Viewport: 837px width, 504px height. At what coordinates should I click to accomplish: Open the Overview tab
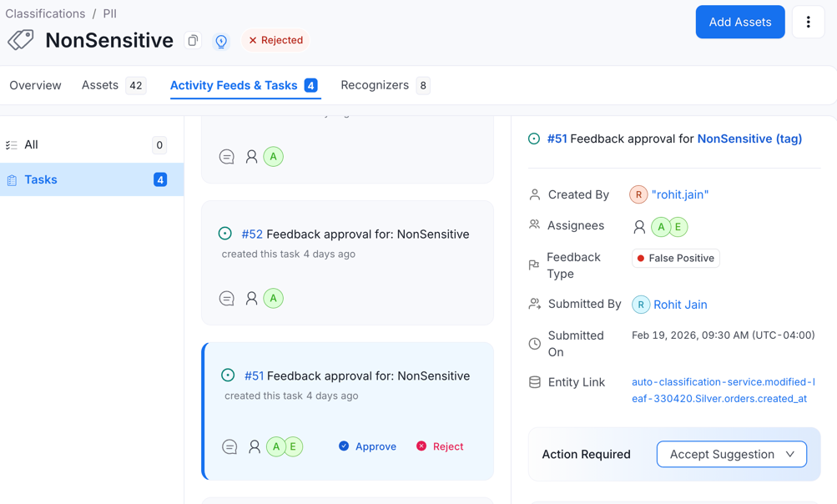click(x=35, y=84)
